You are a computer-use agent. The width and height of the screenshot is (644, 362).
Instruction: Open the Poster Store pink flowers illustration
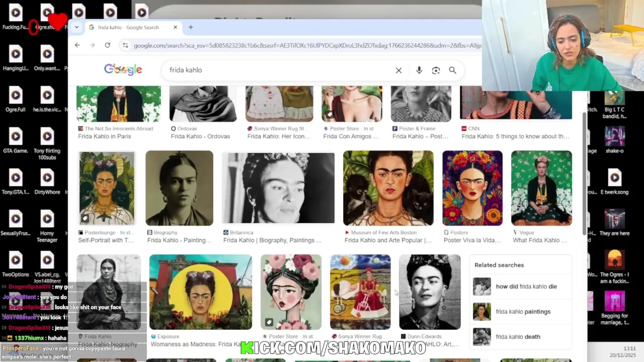(291, 292)
